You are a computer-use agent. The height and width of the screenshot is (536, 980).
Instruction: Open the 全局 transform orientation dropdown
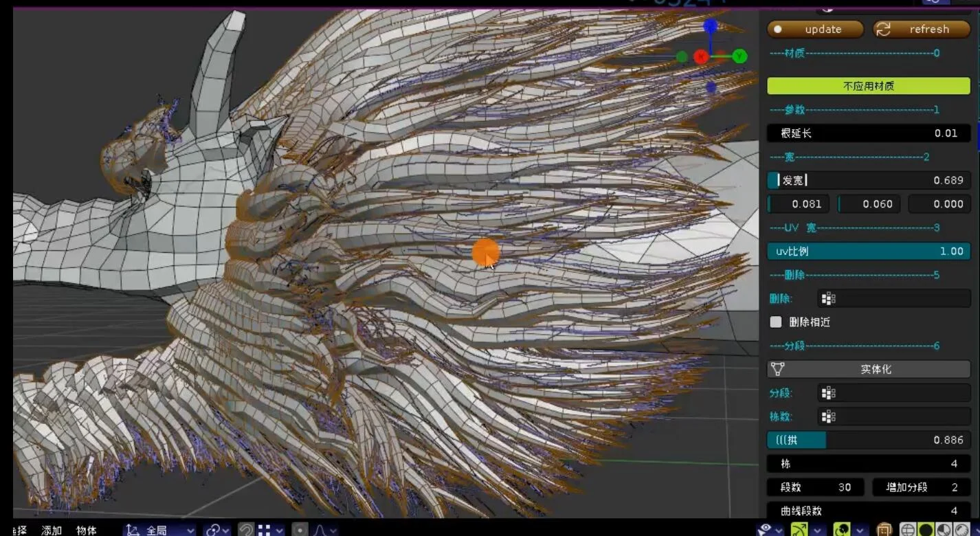159,529
